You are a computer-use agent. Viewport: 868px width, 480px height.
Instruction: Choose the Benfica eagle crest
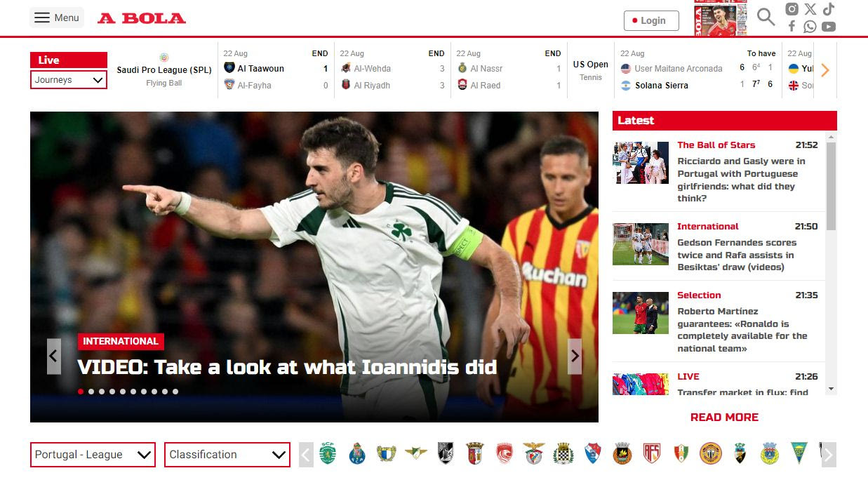pos(534,454)
